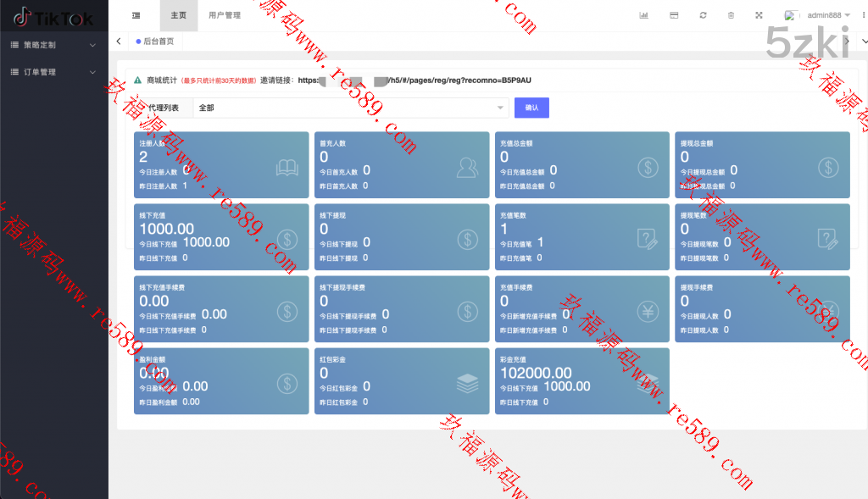The width and height of the screenshot is (868, 499).
Task: Collapse the sidebar with the hamburger icon
Action: (x=136, y=15)
